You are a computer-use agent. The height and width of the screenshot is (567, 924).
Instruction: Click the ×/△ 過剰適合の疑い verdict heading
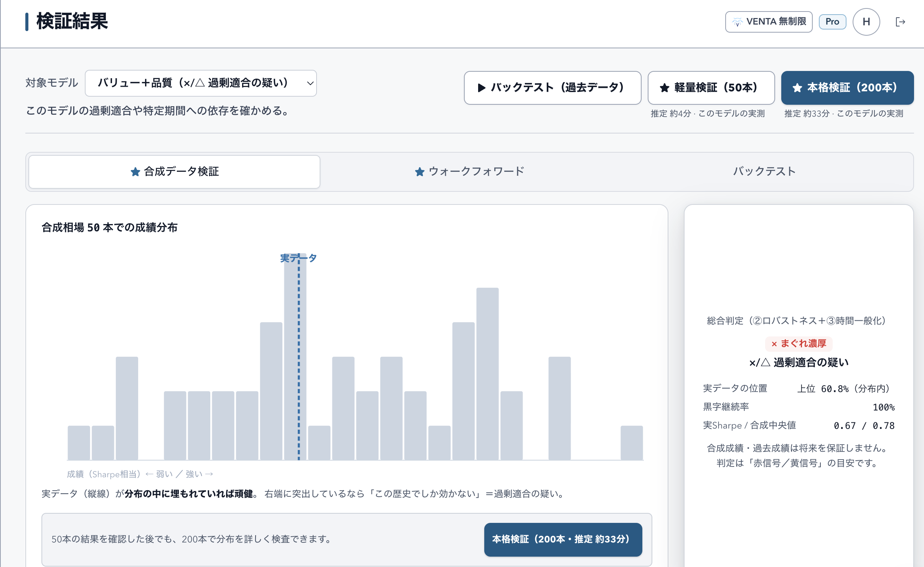coord(799,363)
